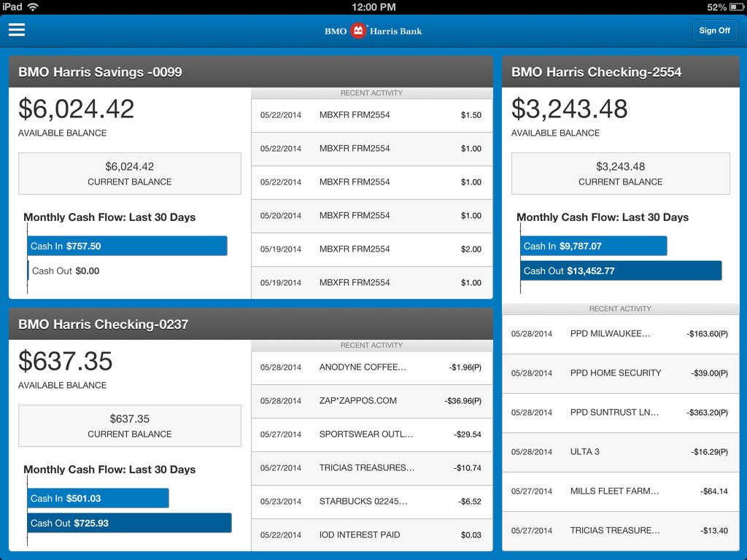Viewport: 747px width, 560px height.
Task: Select the 05/19/2014 MBXFR FRM2554 $2.00 row
Action: (x=371, y=249)
